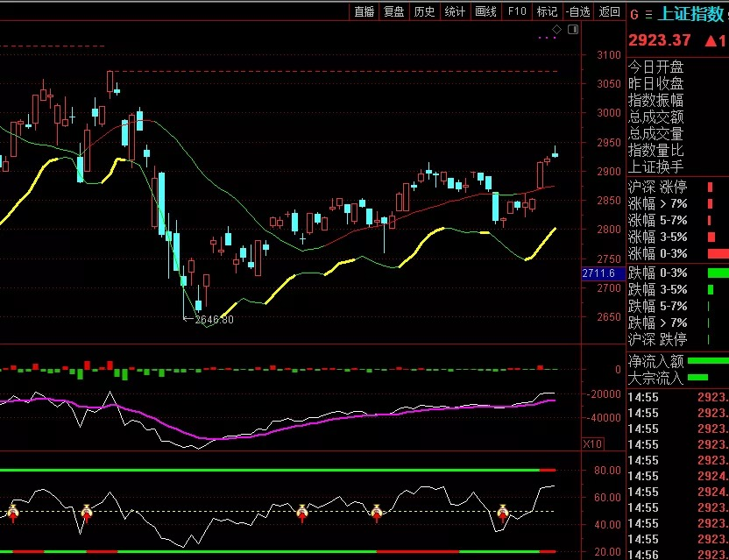Screen dimensions: 729x560
Task: Click the 跌幅 5-7% row
Action: (678, 306)
